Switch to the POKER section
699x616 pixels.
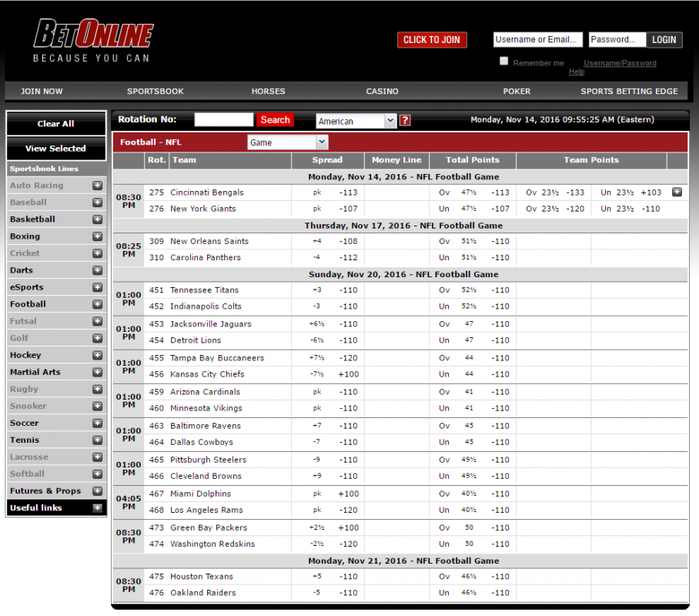pyautogui.click(x=517, y=92)
